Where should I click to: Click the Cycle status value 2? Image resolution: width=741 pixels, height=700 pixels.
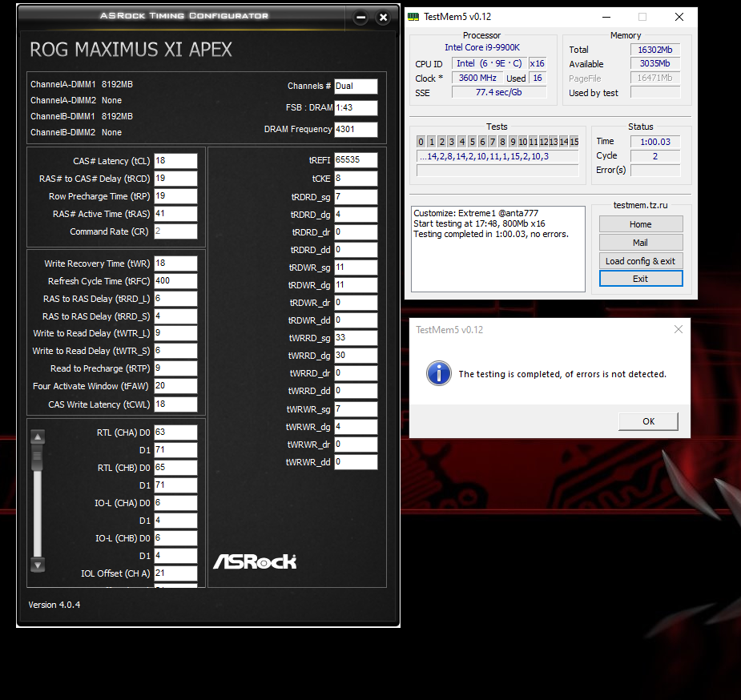click(655, 156)
